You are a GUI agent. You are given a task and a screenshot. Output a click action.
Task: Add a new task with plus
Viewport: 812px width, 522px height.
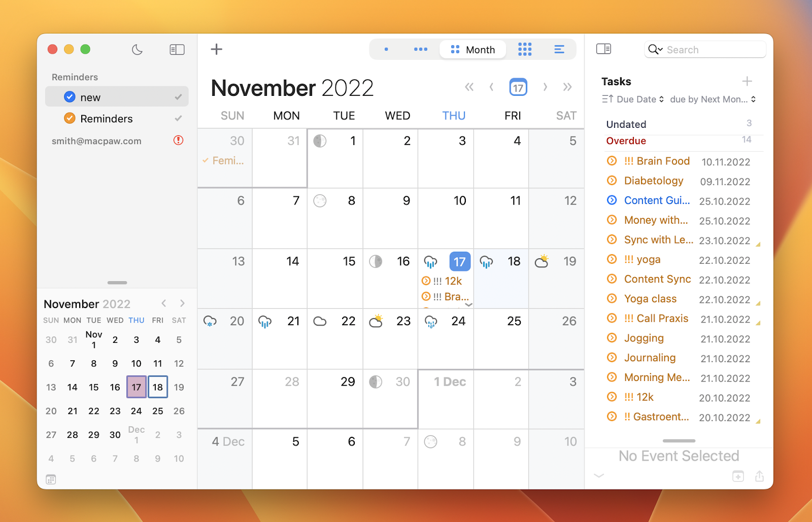coord(747,81)
